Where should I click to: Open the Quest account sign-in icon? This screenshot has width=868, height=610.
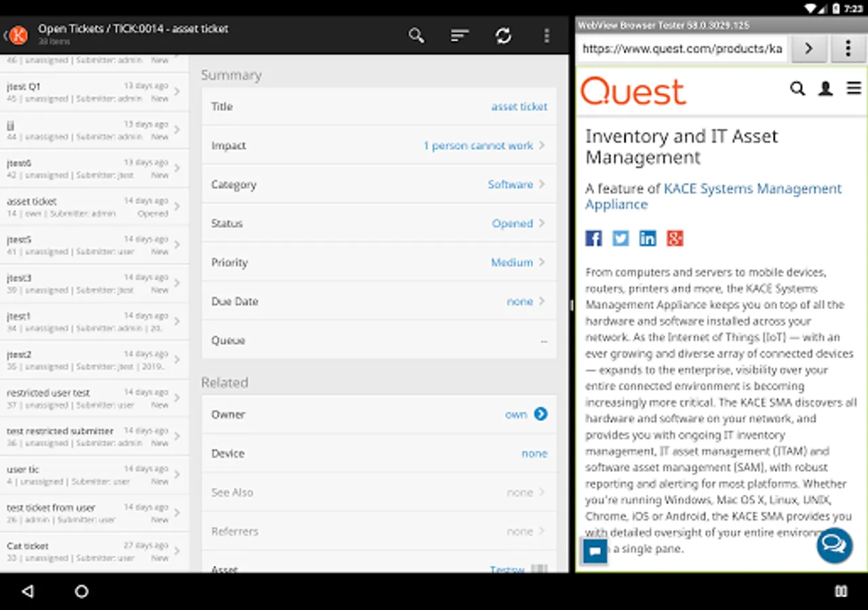(825, 88)
